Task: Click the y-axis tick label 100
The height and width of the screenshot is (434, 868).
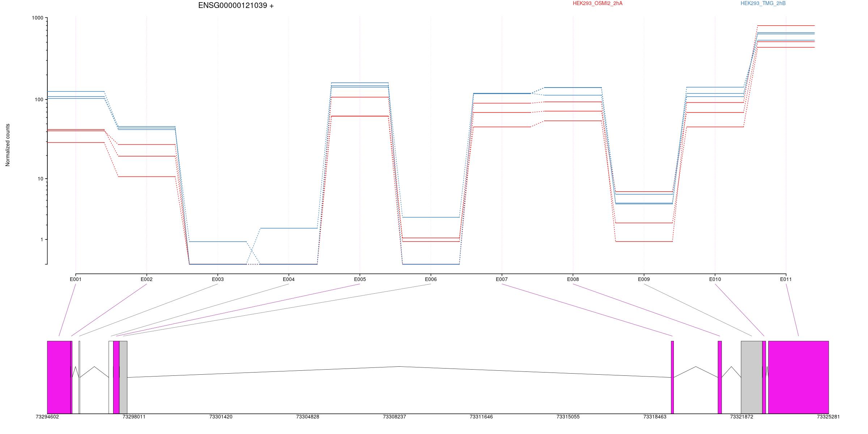Action: pos(39,99)
